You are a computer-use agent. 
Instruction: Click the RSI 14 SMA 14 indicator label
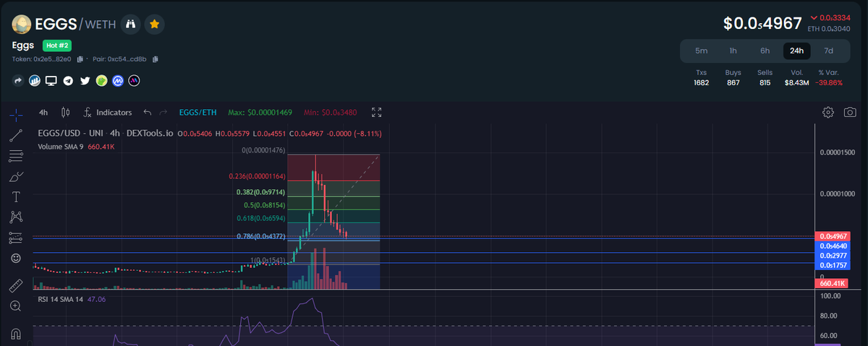[61, 298]
